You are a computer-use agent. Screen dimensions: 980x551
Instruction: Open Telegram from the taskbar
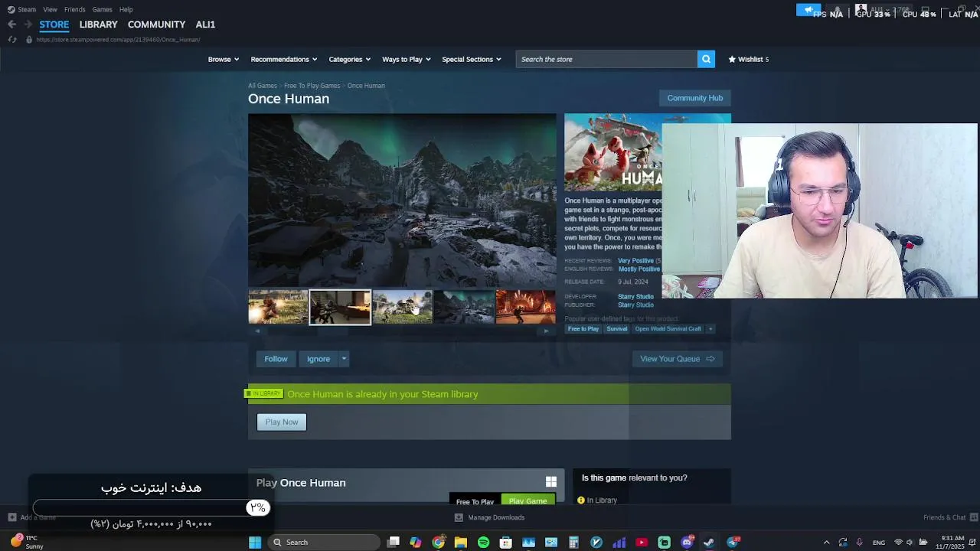point(733,543)
